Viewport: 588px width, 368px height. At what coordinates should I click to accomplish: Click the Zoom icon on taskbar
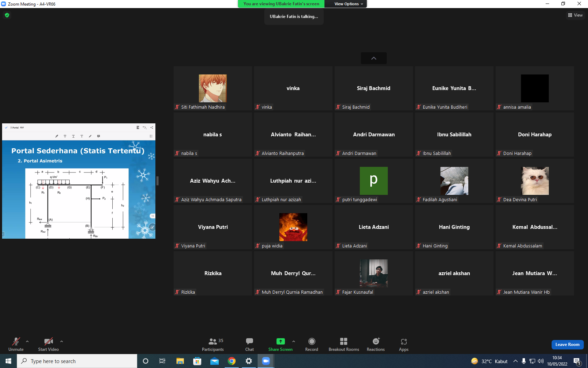coord(266,361)
